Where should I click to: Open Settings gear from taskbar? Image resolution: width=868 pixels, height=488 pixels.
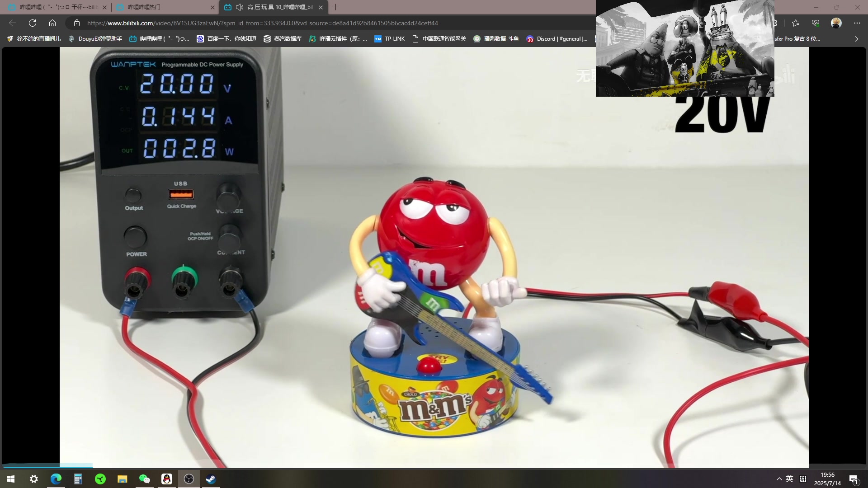point(34,479)
